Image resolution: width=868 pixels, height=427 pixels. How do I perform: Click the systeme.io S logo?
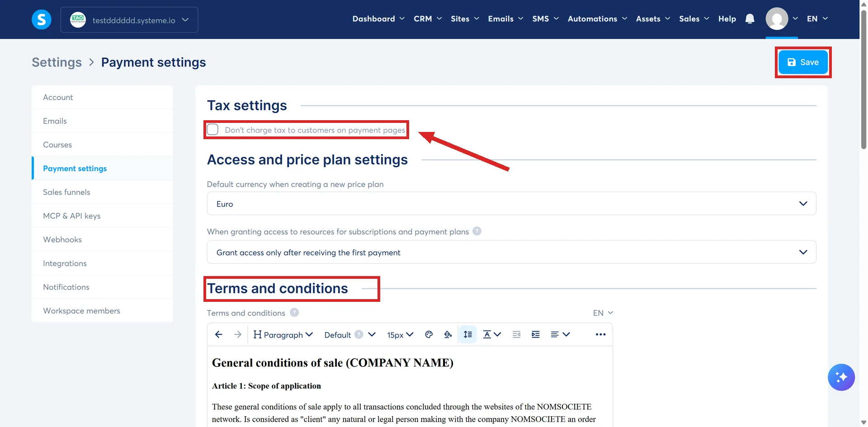[x=41, y=19]
